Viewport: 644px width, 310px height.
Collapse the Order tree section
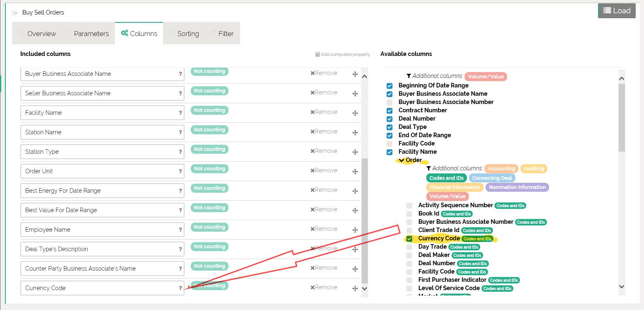pyautogui.click(x=401, y=160)
